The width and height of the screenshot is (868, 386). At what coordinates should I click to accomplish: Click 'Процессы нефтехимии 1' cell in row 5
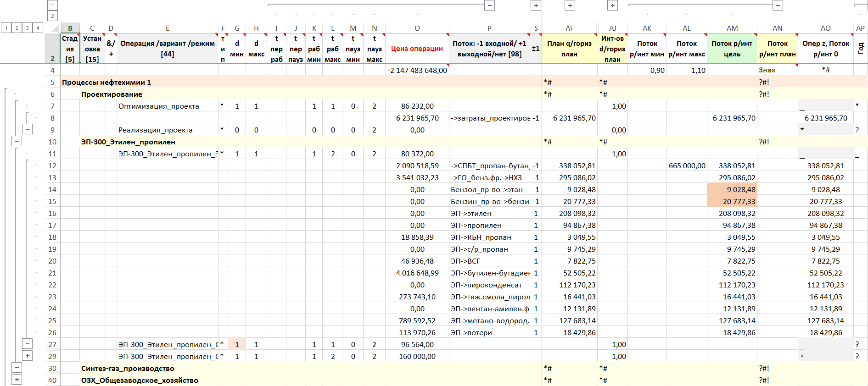coord(106,83)
